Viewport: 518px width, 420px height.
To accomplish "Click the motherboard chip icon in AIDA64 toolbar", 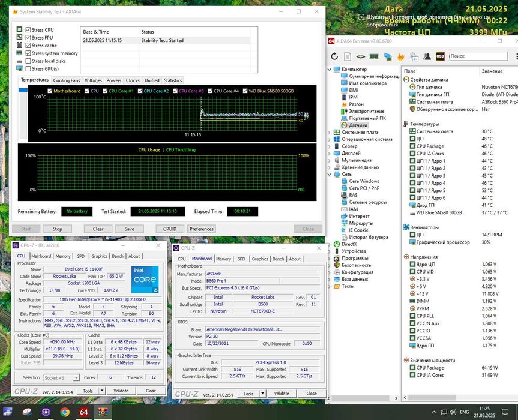I will (x=360, y=56).
